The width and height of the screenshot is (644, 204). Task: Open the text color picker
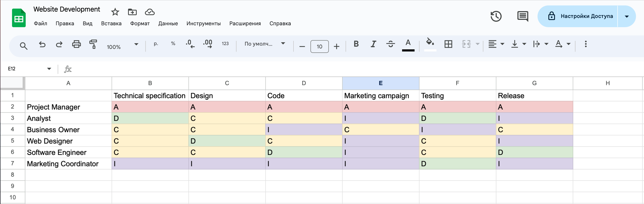[408, 45]
